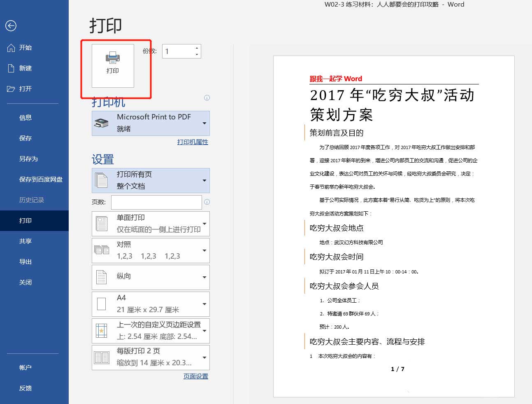Click the 吃穷大叔会参会人员 heading in preview

344,286
